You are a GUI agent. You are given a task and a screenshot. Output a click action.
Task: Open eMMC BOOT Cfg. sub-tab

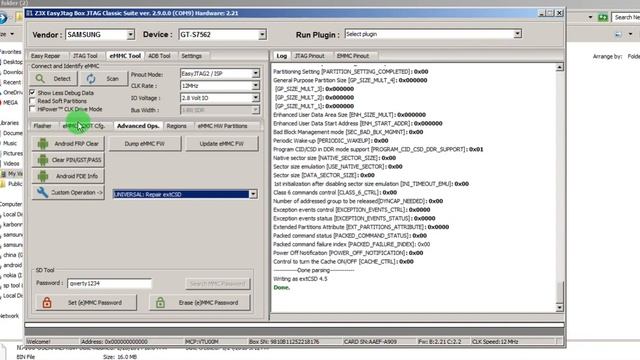click(x=84, y=126)
